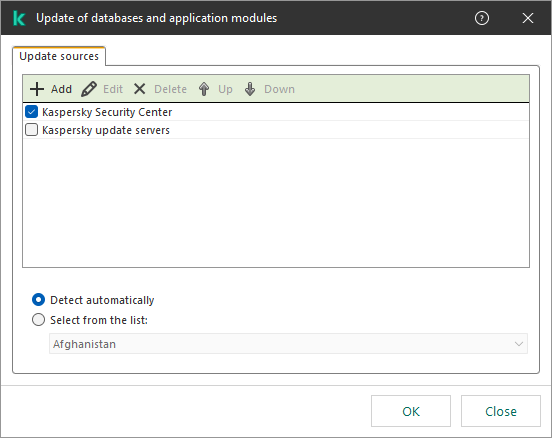The image size is (552, 438).
Task: Click the Delete toolbar label
Action: click(x=170, y=89)
